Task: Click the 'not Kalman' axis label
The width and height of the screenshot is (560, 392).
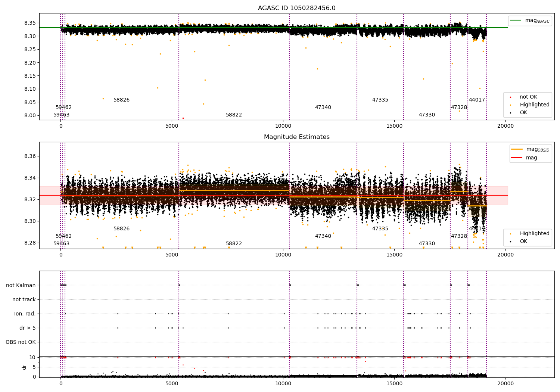Action: coord(21,285)
